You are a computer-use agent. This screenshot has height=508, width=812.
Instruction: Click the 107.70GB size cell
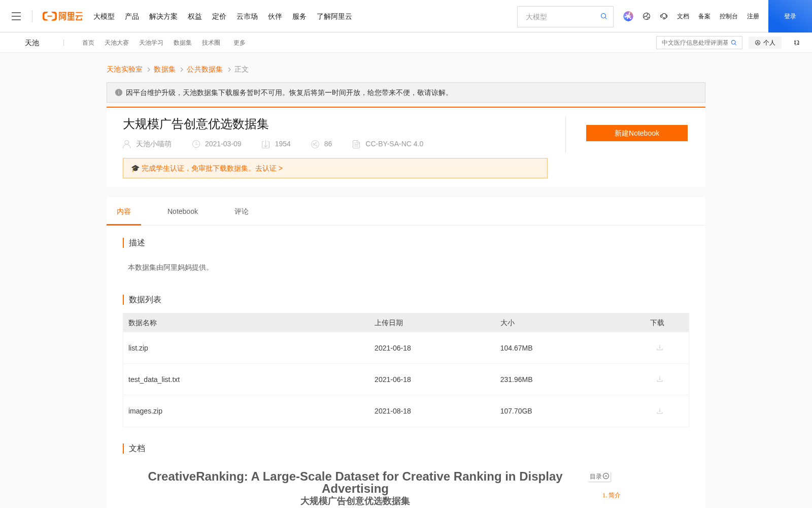[516, 411]
